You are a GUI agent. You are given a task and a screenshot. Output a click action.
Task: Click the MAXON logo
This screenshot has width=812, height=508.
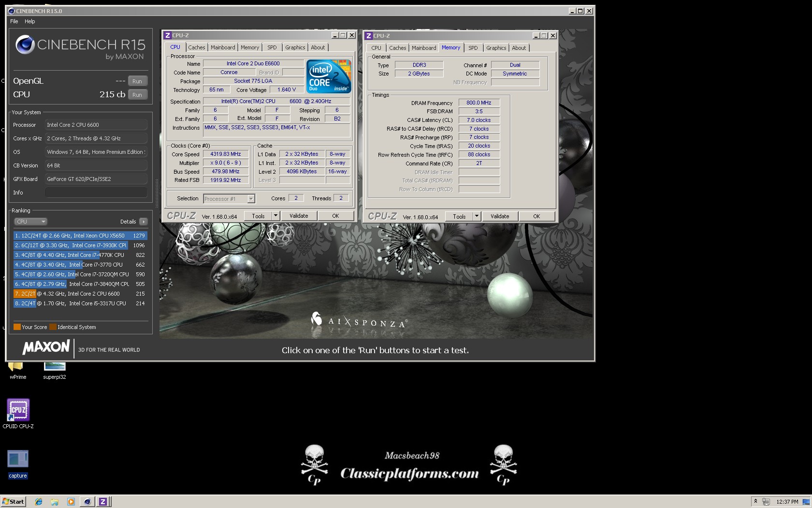pyautogui.click(x=46, y=347)
